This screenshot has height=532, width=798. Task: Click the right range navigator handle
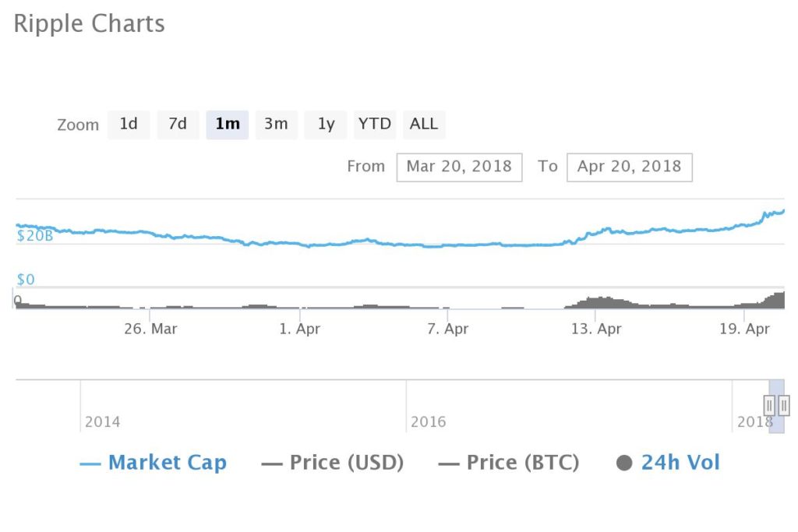(784, 405)
